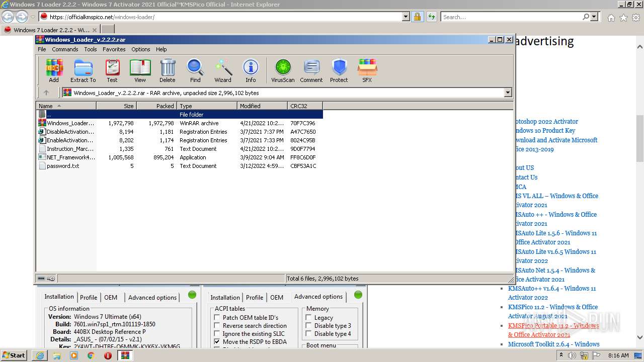Screen dimensions: 644x362
Task: Open the IE home page icon
Action: [611, 18]
